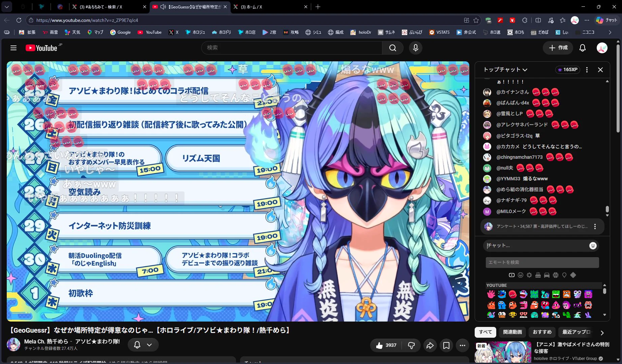Open channel notification preference bell dropdown
The width and height of the screenshot is (622, 364).
143,345
